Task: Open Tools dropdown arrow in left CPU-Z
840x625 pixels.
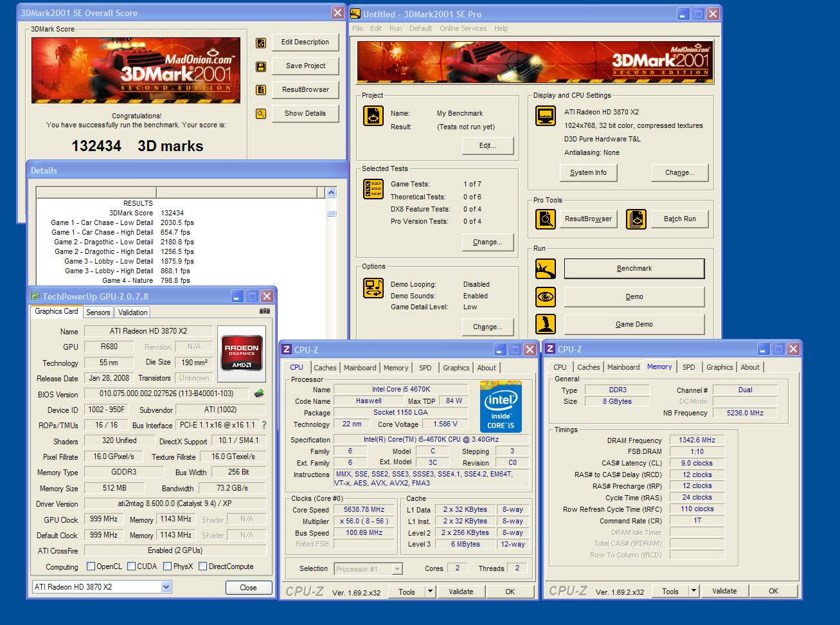Action: click(431, 592)
